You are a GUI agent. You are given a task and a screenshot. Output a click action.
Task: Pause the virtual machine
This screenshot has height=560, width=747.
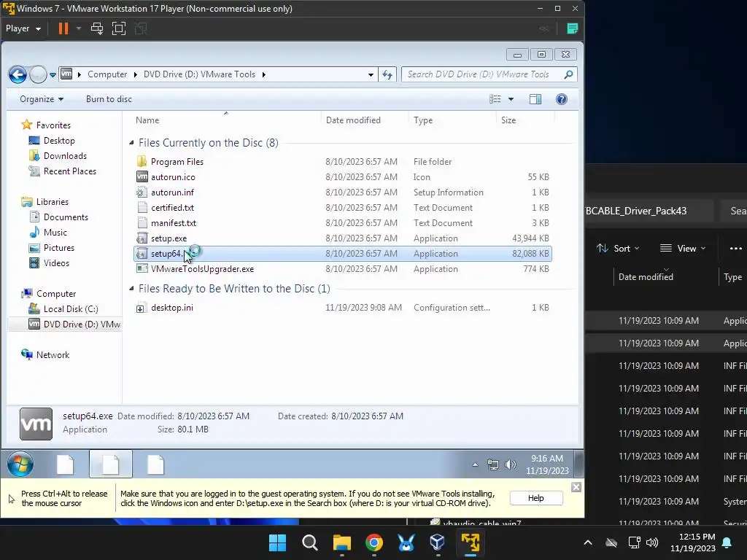[63, 28]
